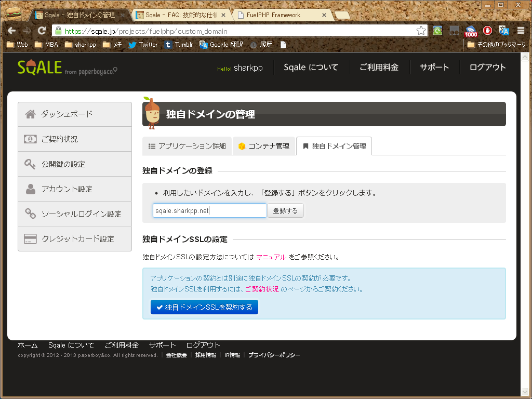Screen dimensions: 532x399
Task: Open the Tumblr bookmark
Action: 179,45
